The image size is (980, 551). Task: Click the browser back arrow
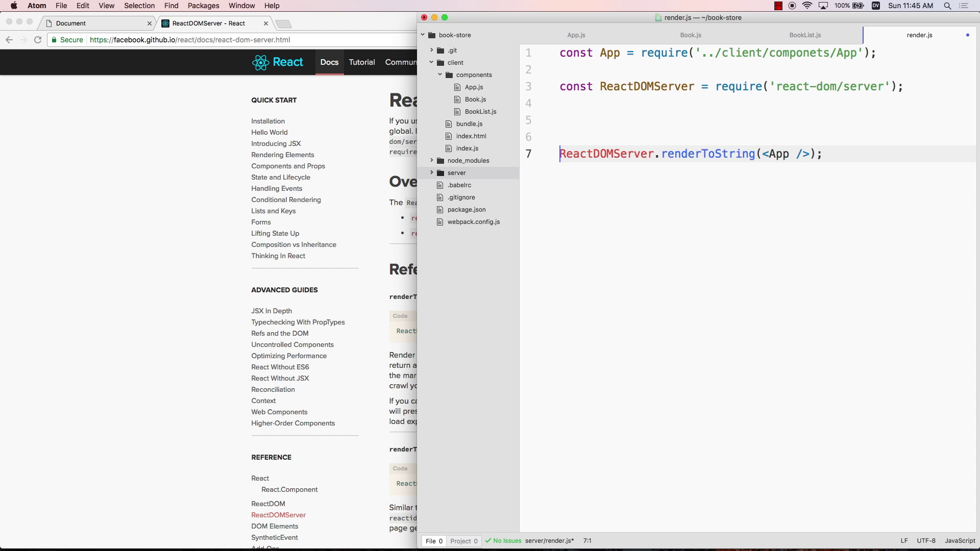click(x=9, y=40)
